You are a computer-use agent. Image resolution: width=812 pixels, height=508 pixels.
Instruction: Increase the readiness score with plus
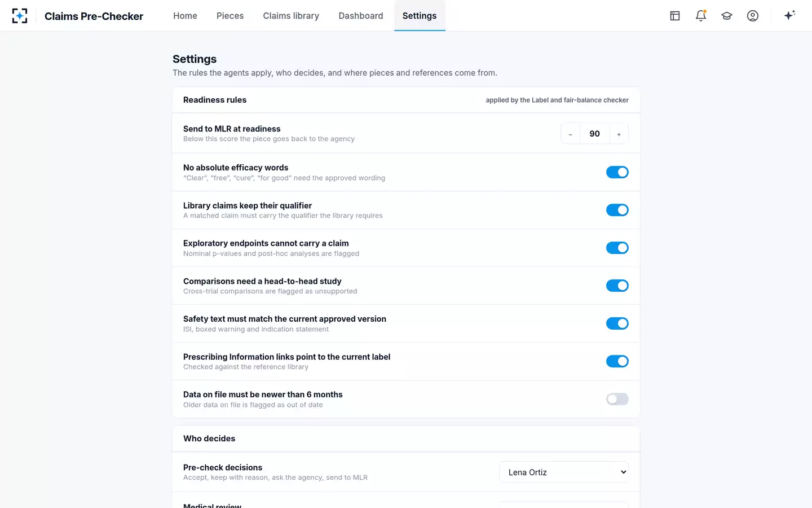pos(619,134)
